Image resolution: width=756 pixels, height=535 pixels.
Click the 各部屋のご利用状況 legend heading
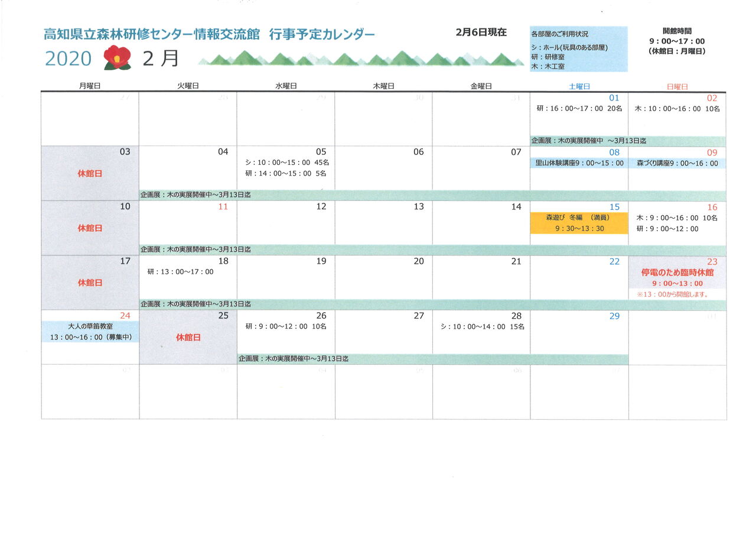click(x=560, y=34)
